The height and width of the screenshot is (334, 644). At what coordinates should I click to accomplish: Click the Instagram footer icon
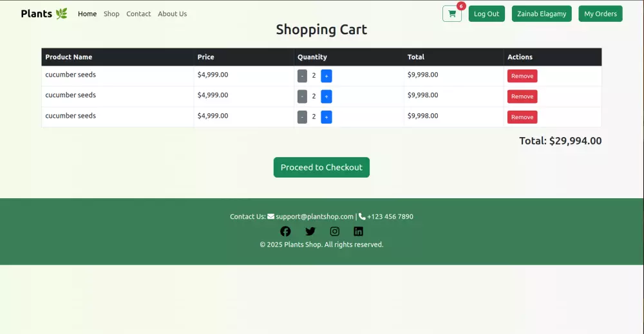click(334, 232)
